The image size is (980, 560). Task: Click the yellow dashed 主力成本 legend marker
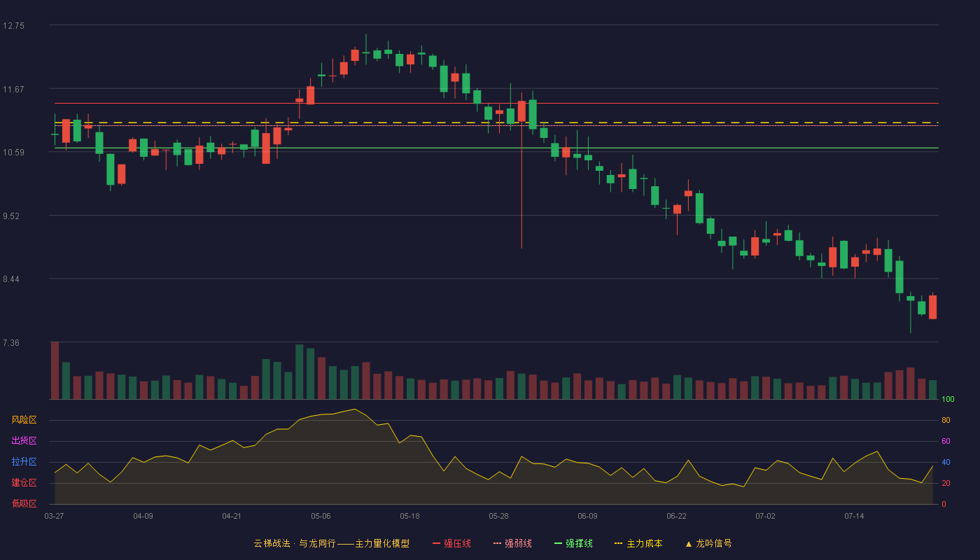pos(619,543)
